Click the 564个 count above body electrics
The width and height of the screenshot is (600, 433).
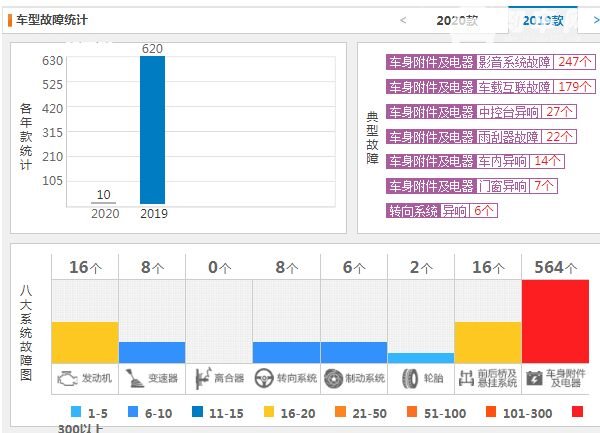click(x=556, y=267)
